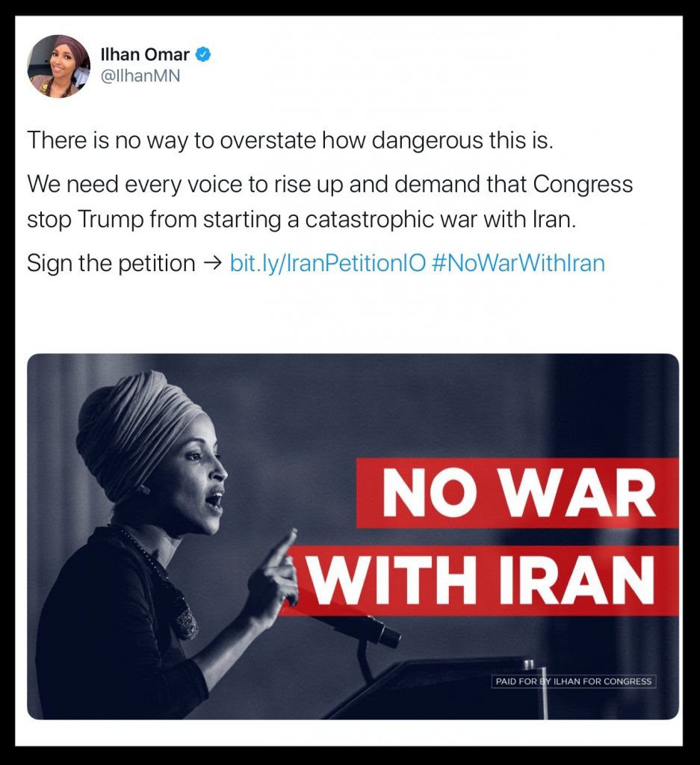This screenshot has width=700, height=765.
Task: Click the red 'NO WAR' banner
Action: pos(518,493)
